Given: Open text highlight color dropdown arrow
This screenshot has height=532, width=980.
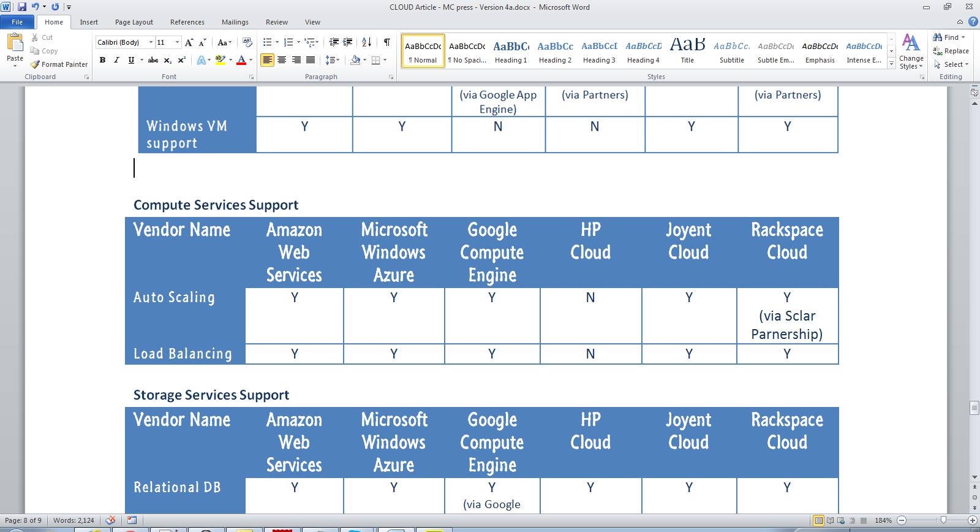Looking at the screenshot, I should pos(230,60).
